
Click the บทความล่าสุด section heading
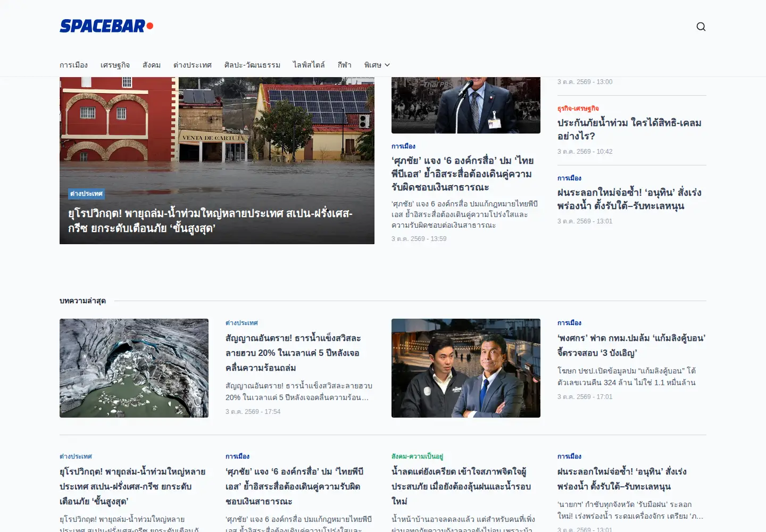[82, 301]
